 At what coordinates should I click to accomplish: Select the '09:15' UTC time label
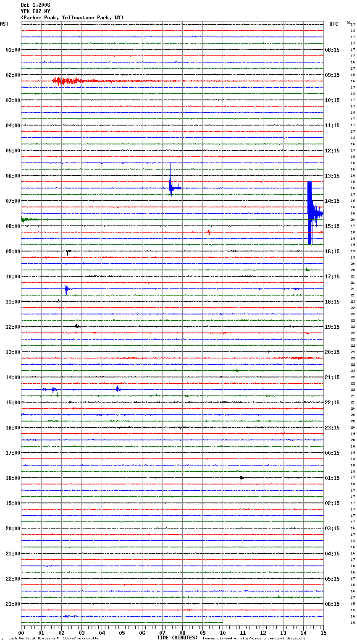click(x=332, y=75)
